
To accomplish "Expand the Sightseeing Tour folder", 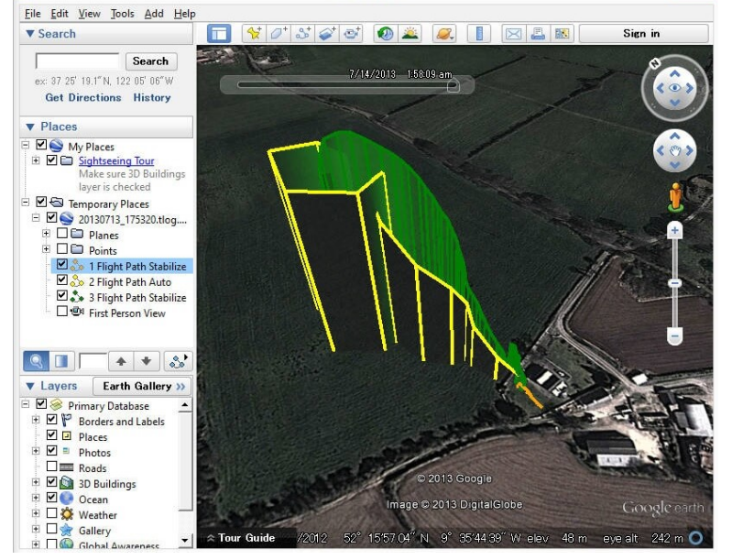I will pos(36,160).
